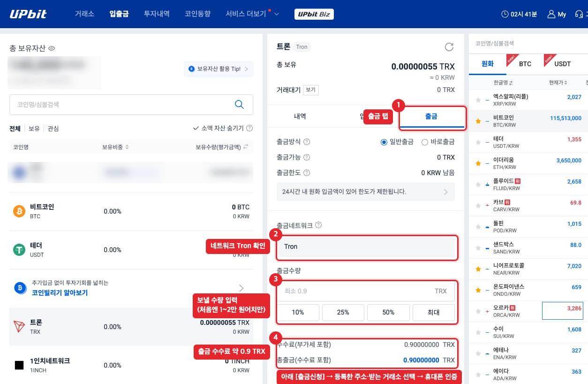588x384 pixels.
Task: Click the 테더 green coin icon
Action: pyautogui.click(x=19, y=250)
